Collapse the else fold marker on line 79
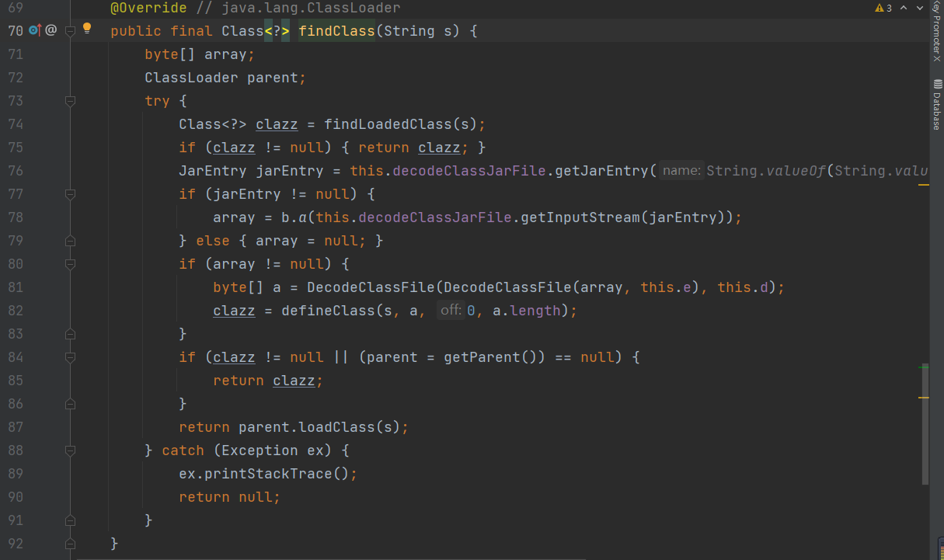944x560 pixels. pos(70,241)
